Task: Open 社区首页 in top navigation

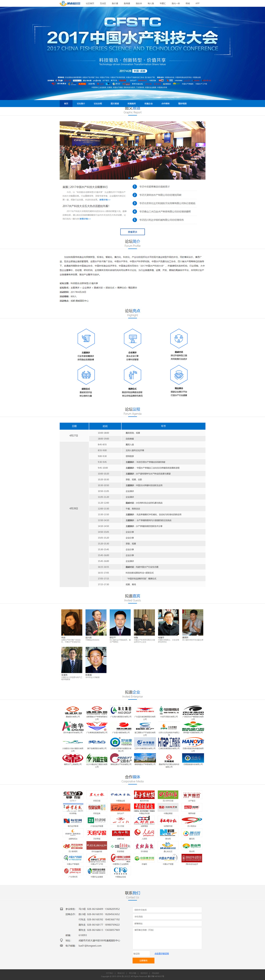Action: (90, 3)
